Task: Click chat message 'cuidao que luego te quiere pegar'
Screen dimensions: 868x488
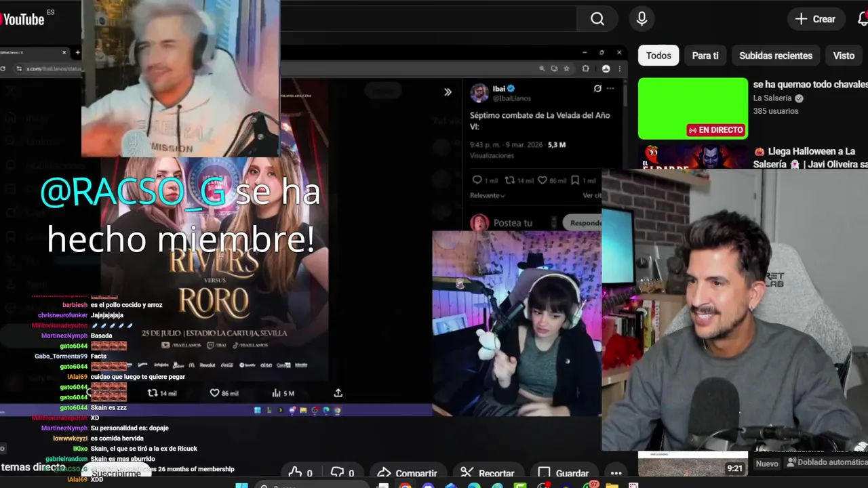Action: tap(138, 377)
